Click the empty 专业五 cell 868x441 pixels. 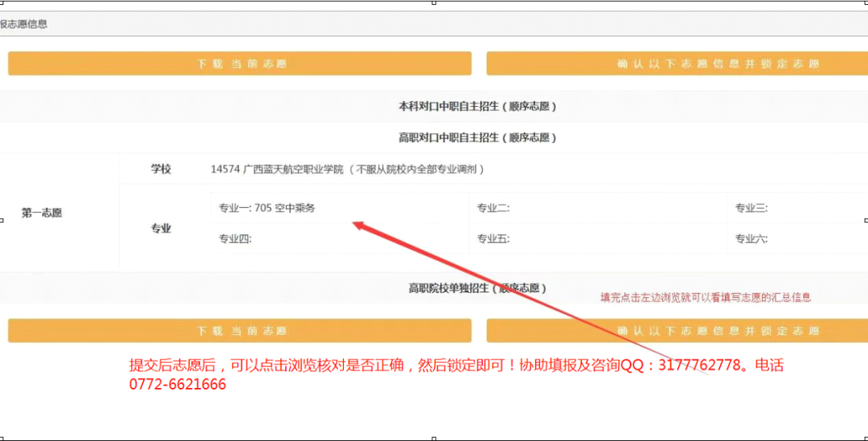pos(595,239)
